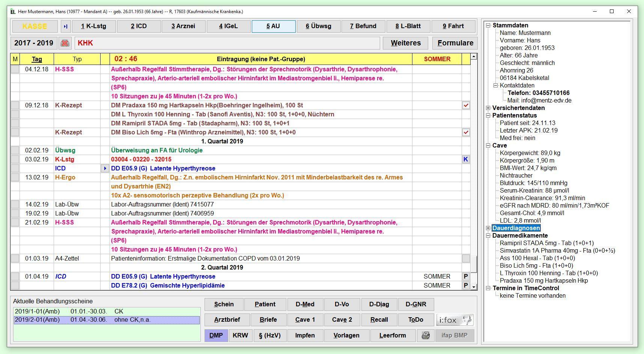Image resolution: width=644 pixels, height=354 pixels.
Task: Click the P marker on the DD E78.2 row
Action: click(x=465, y=285)
